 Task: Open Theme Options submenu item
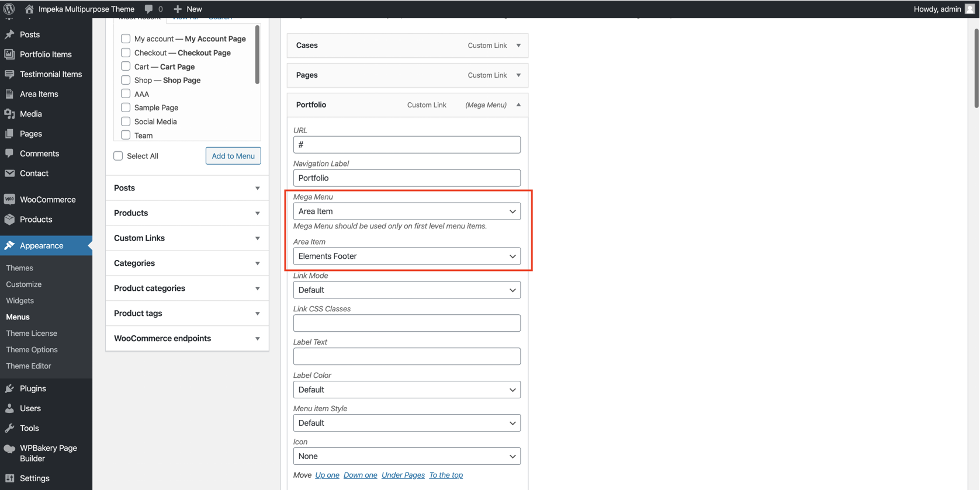click(x=32, y=350)
